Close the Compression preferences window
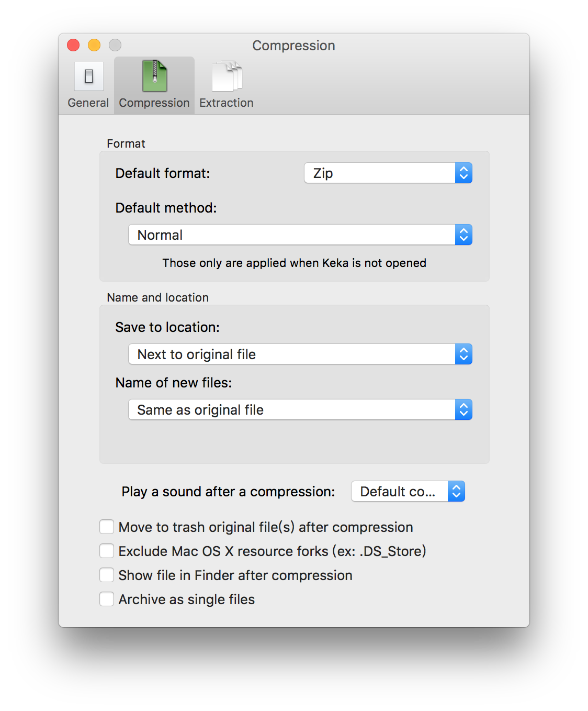This screenshot has width=588, height=711. click(x=73, y=46)
